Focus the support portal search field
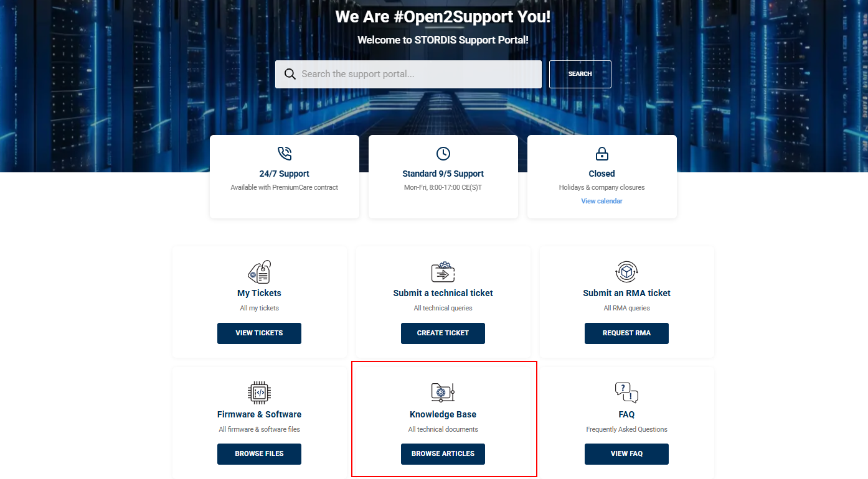This screenshot has width=868, height=479. [x=408, y=74]
